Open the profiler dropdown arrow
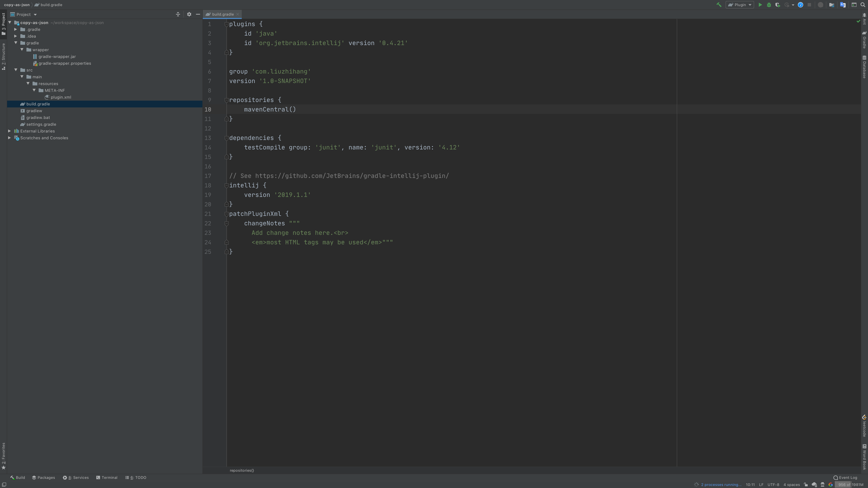This screenshot has width=868, height=488. 793,5
